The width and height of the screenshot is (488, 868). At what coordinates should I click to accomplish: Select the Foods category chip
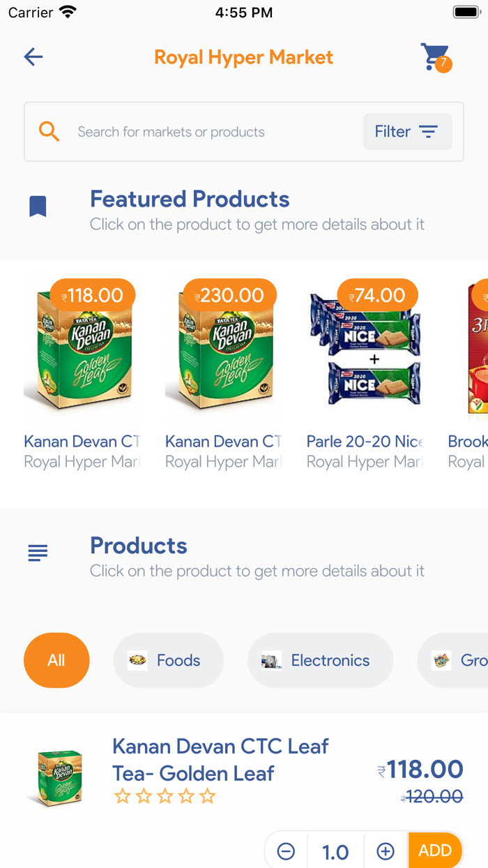click(x=168, y=660)
